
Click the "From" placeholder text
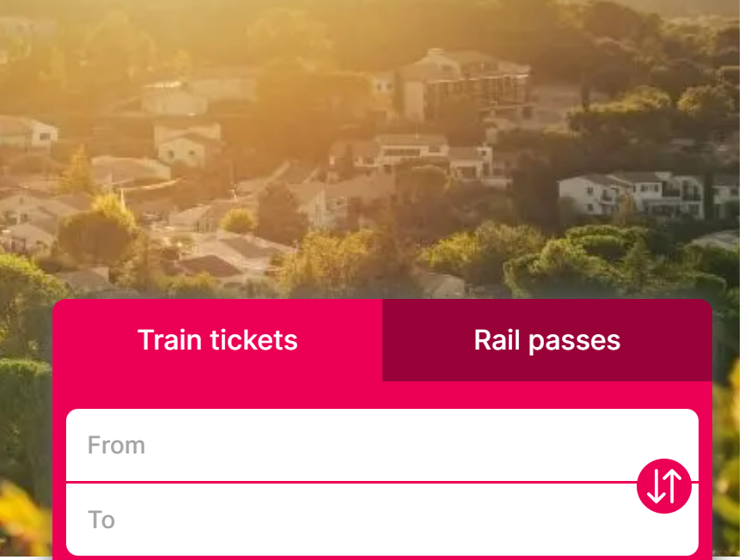click(x=116, y=445)
